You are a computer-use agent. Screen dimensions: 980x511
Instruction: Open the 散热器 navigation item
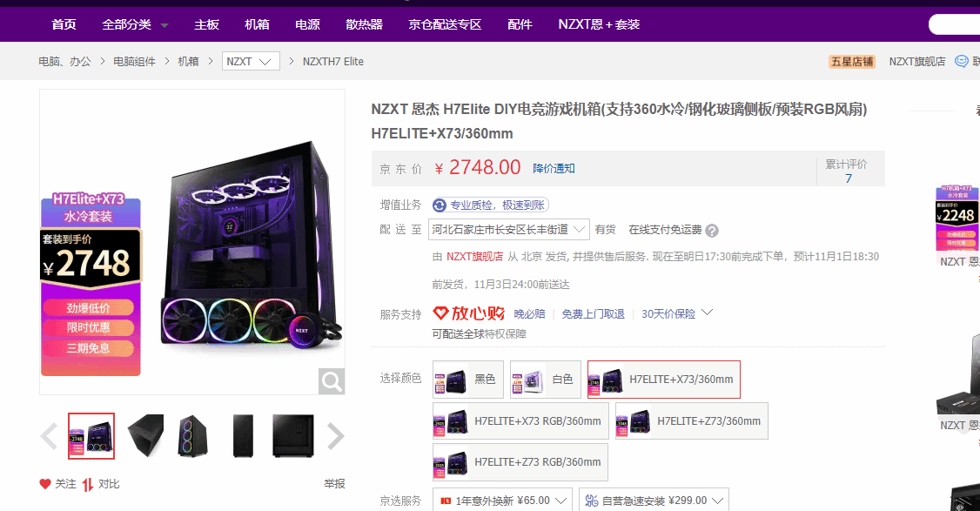point(364,24)
